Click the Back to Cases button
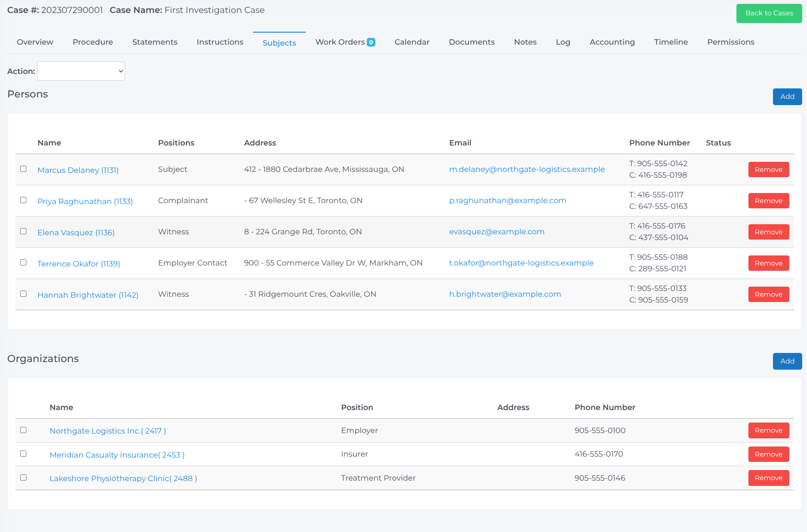The image size is (807, 532). pos(769,13)
